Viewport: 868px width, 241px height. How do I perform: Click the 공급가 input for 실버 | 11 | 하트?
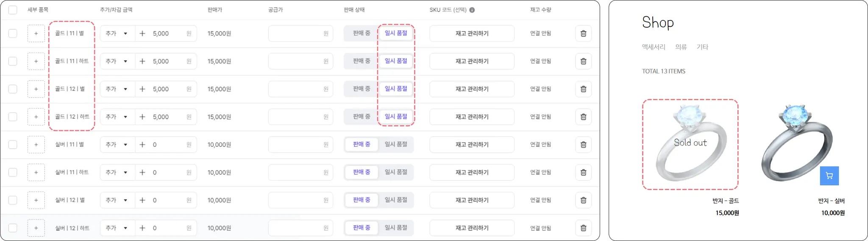300,172
